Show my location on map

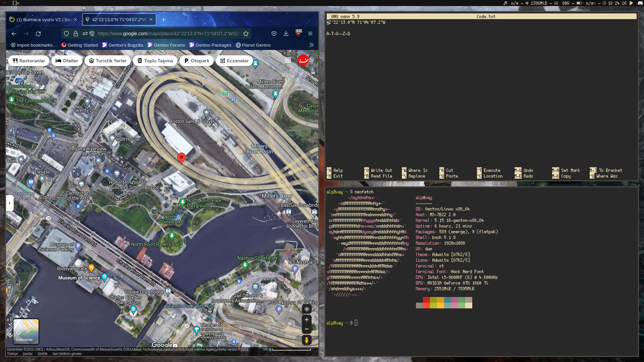307,309
